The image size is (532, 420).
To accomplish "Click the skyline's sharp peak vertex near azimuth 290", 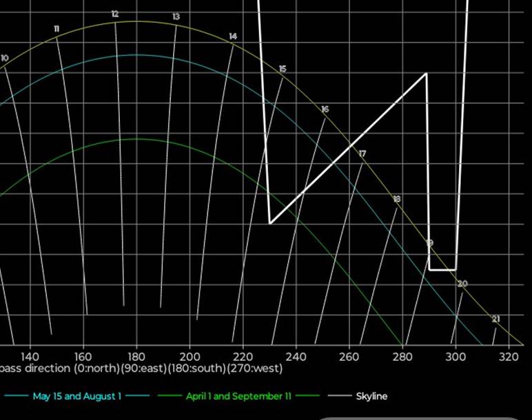I will pyautogui.click(x=427, y=73).
